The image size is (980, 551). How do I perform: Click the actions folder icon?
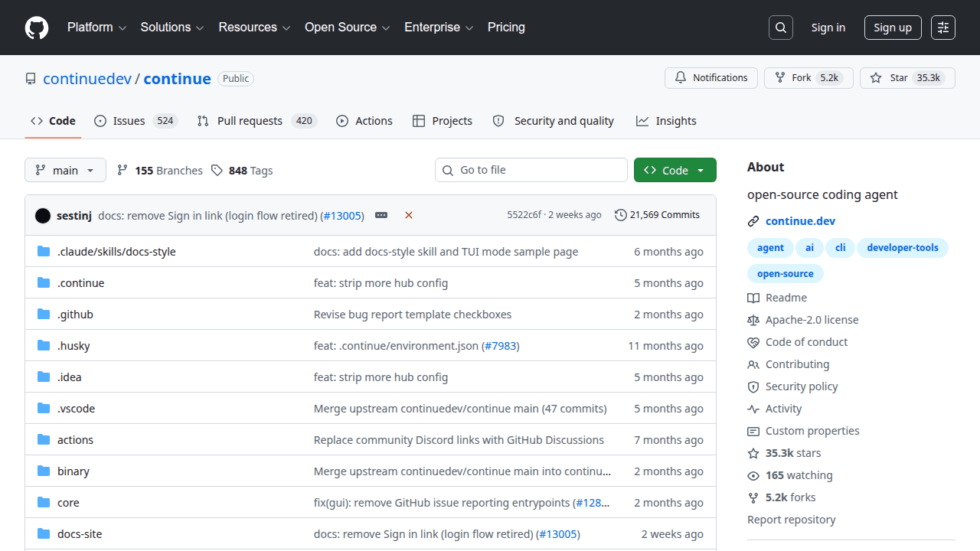click(x=44, y=440)
